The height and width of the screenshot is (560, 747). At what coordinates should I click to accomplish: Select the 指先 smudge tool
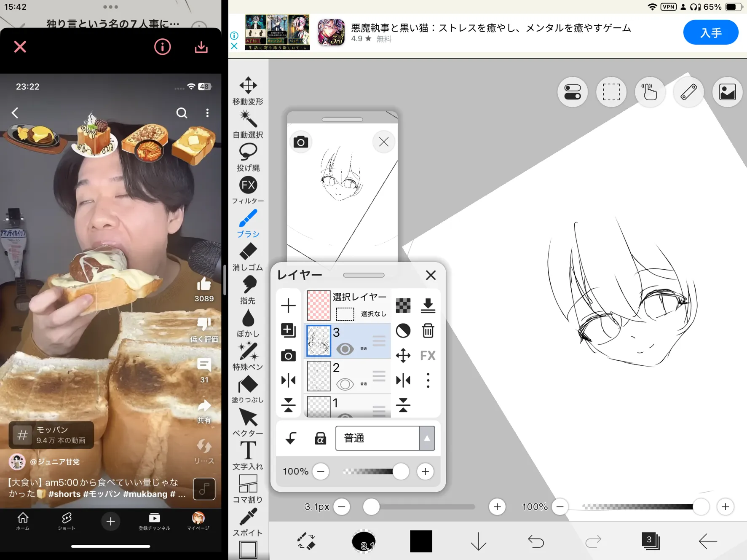click(x=248, y=290)
